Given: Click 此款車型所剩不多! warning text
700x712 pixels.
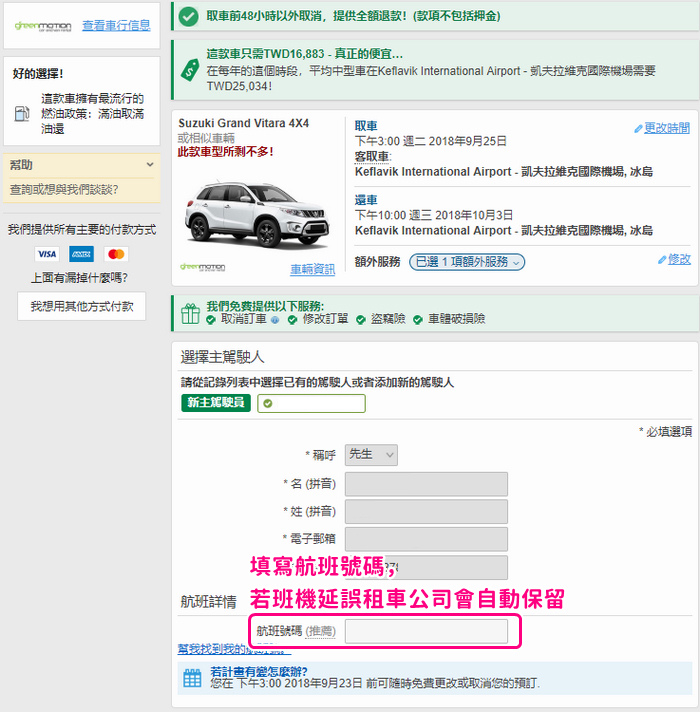Looking at the screenshot, I should (226, 152).
